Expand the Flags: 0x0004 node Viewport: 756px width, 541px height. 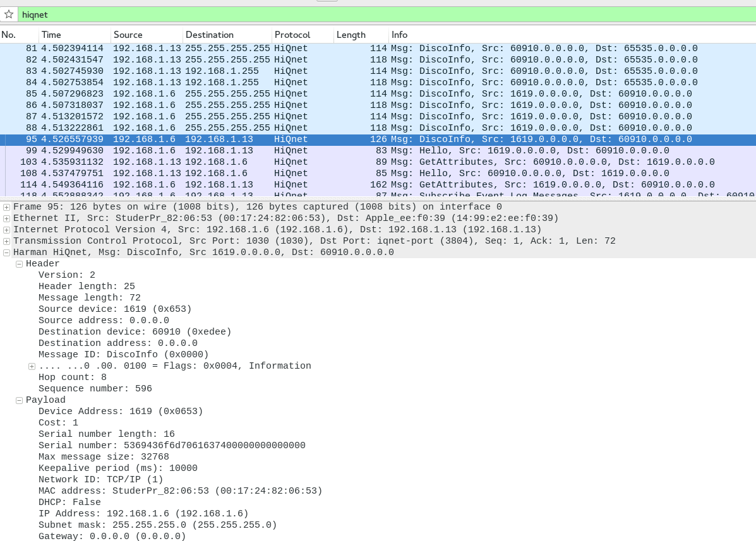(x=32, y=366)
